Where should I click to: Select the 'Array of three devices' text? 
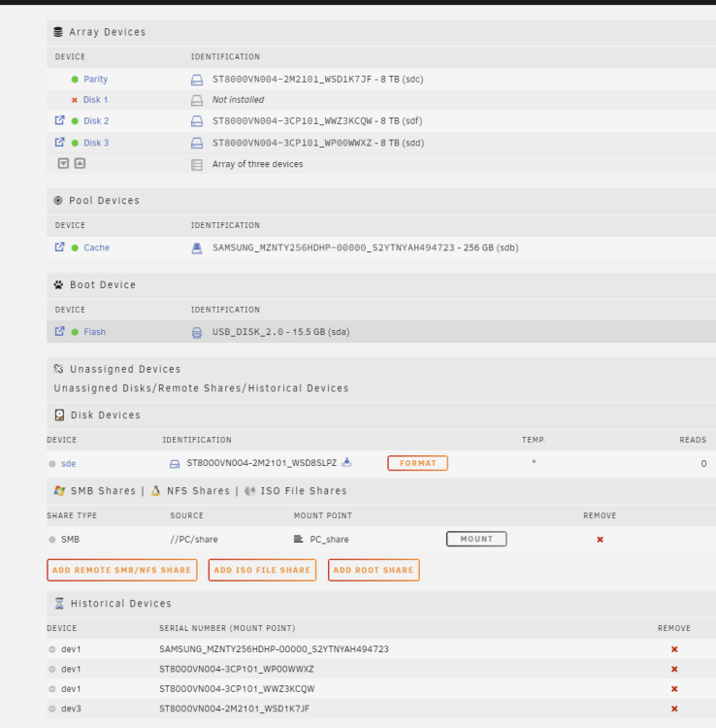coord(257,164)
